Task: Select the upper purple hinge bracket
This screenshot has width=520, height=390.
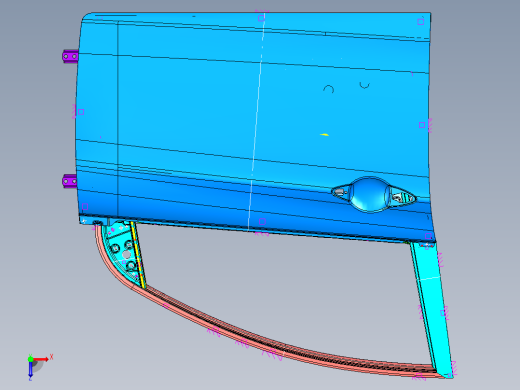Action: [70, 56]
